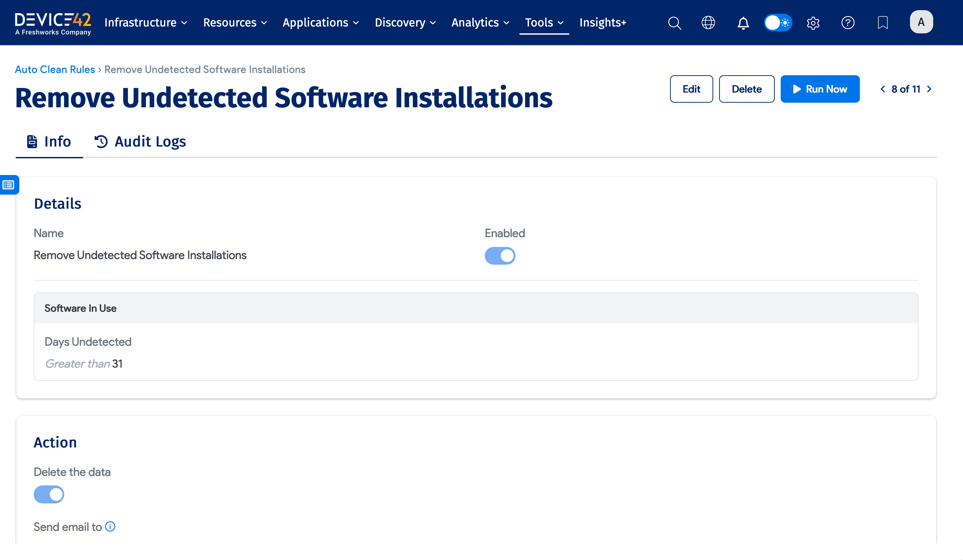
Task: Click the 'Details' section heading
Action: tap(57, 203)
